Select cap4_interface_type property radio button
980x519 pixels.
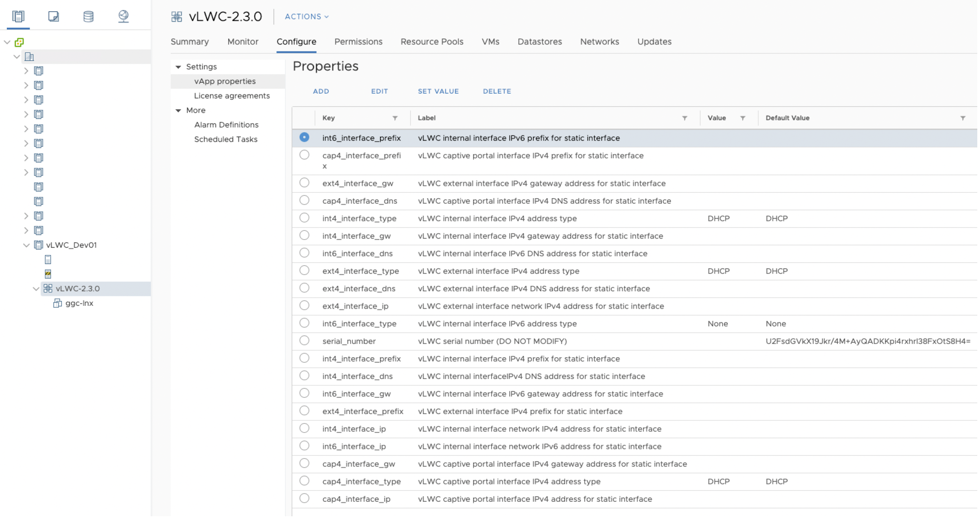(x=305, y=481)
